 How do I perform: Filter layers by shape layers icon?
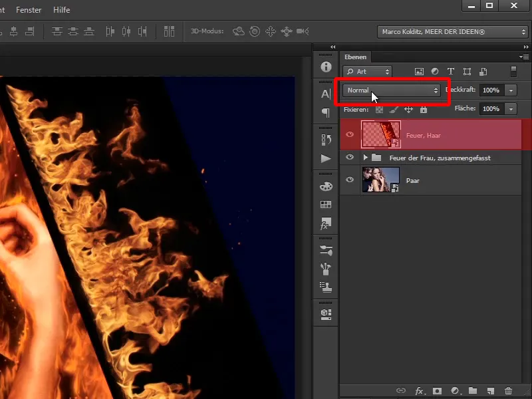pyautogui.click(x=467, y=72)
